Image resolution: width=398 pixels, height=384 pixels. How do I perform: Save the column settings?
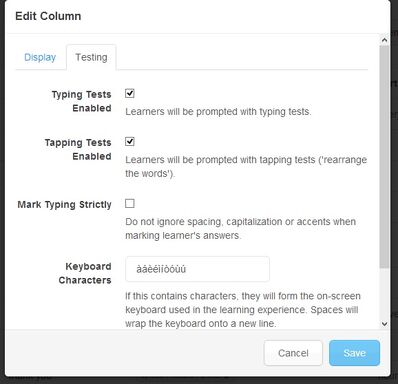click(x=354, y=353)
